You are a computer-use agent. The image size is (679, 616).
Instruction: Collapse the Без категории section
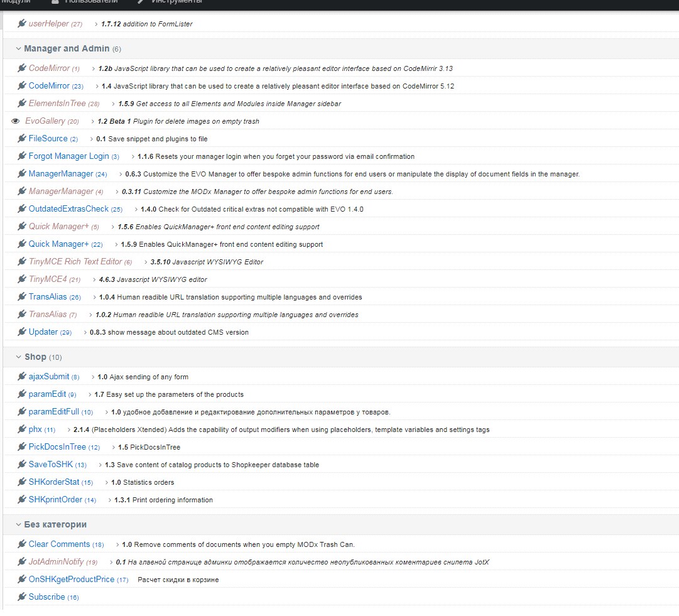click(19, 524)
